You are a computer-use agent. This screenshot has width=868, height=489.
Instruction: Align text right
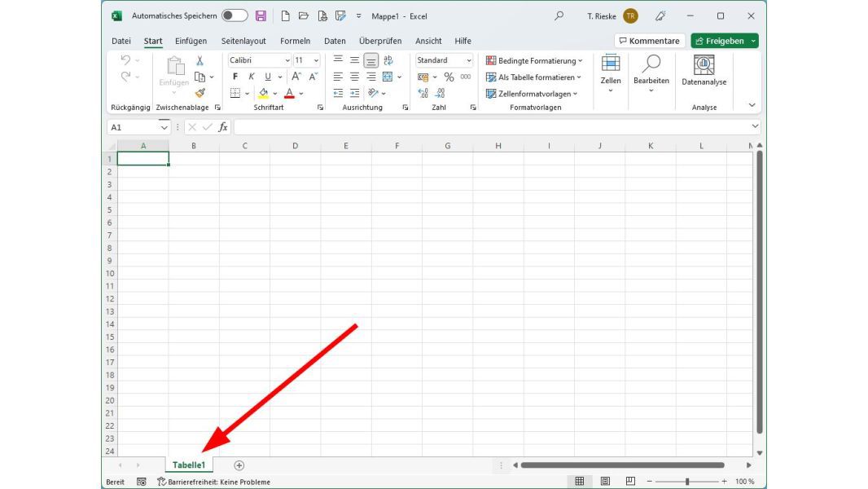coord(370,77)
